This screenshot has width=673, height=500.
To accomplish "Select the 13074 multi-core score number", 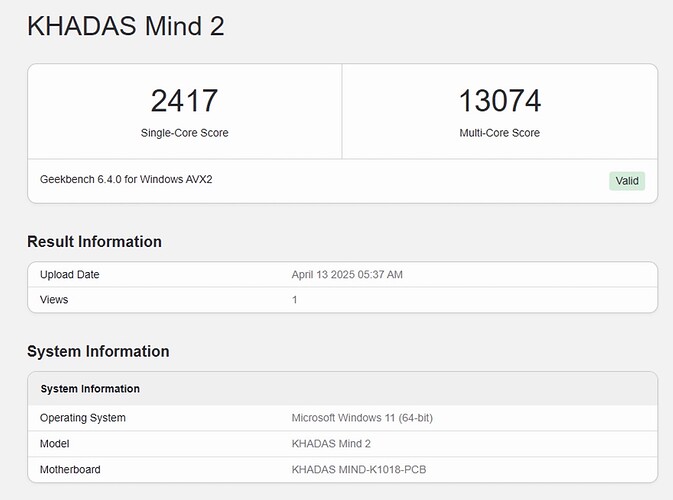I will (x=499, y=101).
